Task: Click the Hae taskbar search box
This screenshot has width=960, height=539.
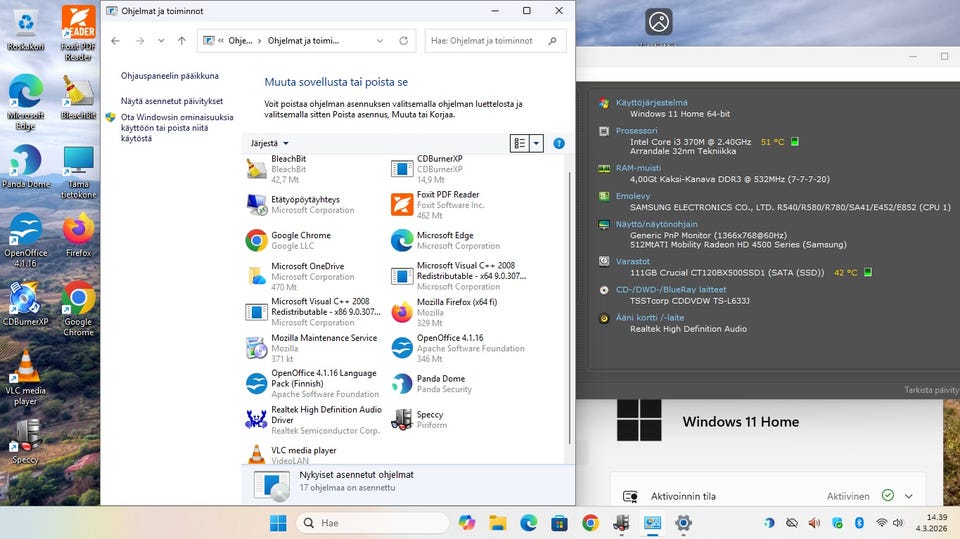Action: [373, 523]
